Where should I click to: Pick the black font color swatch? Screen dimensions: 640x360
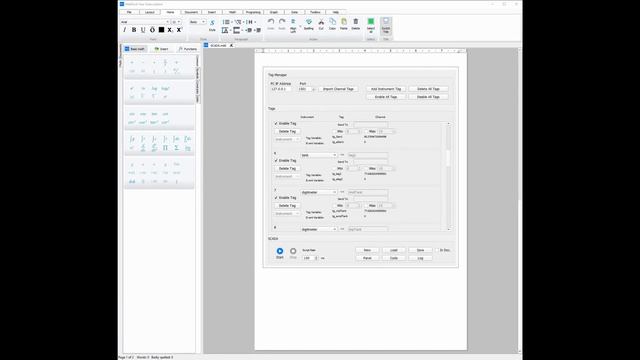[161, 30]
